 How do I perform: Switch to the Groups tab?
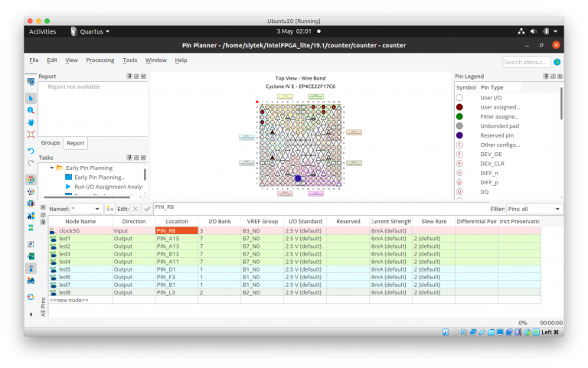click(x=51, y=143)
